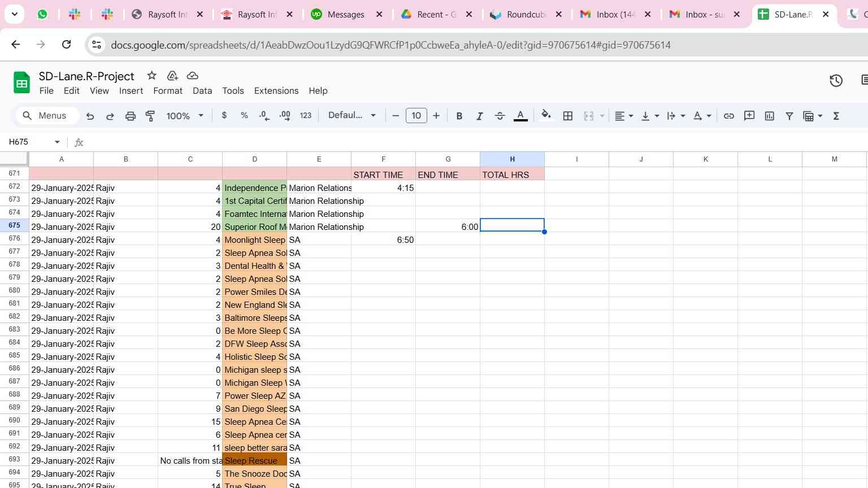Open the View menu

(x=99, y=90)
